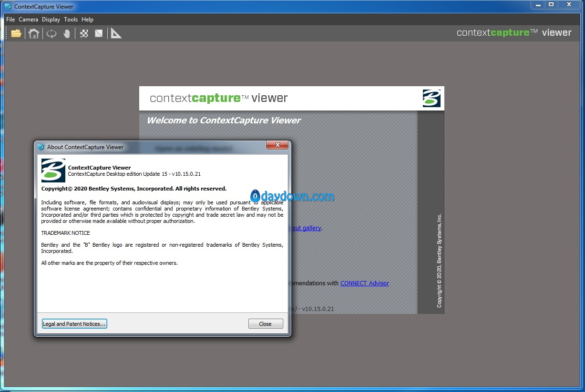Open the Tools menu
Screen dimensions: 585x392
(71, 20)
